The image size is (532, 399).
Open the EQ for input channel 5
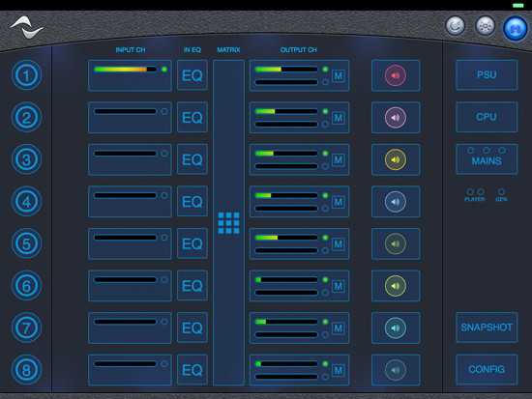[x=192, y=243]
